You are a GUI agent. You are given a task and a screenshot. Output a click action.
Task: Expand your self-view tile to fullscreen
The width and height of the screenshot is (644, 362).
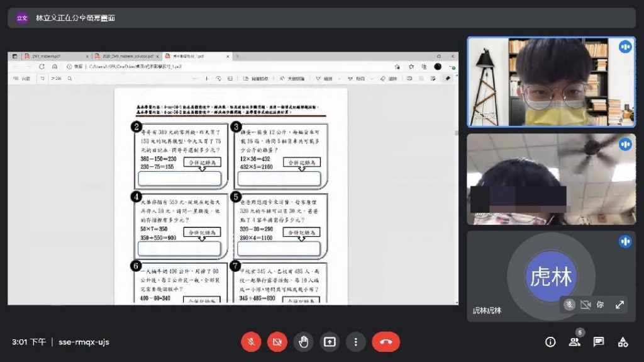click(619, 305)
